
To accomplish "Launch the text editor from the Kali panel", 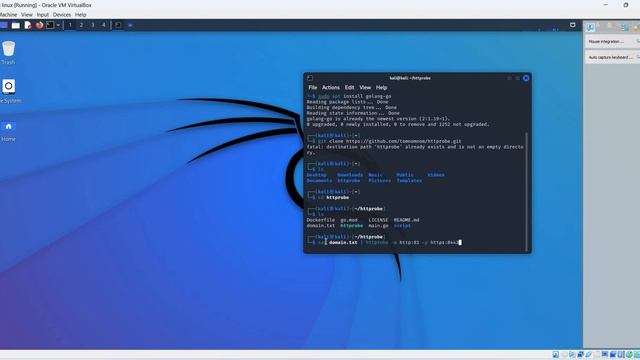I will (x=28, y=25).
